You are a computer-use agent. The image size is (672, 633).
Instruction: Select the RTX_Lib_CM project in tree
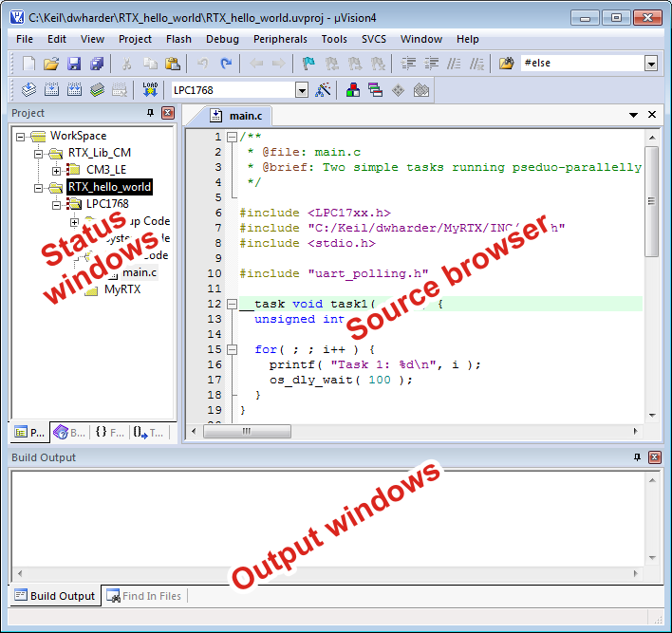tap(99, 153)
